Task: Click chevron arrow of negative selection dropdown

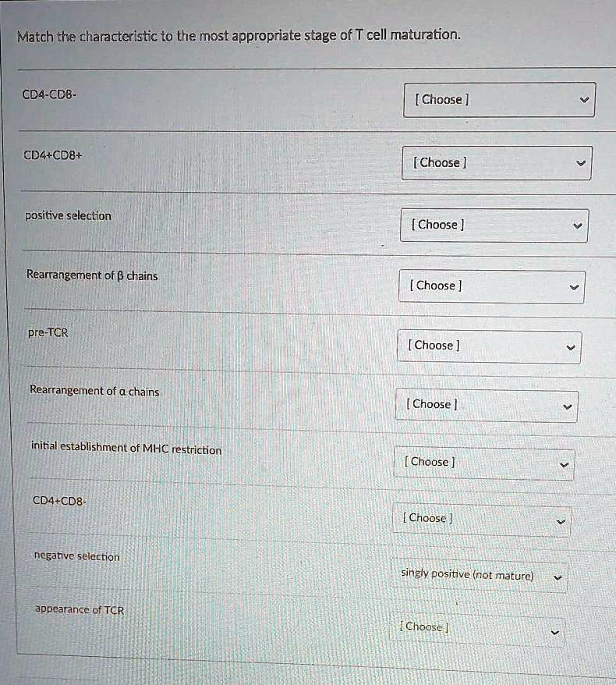Action: click(558, 577)
